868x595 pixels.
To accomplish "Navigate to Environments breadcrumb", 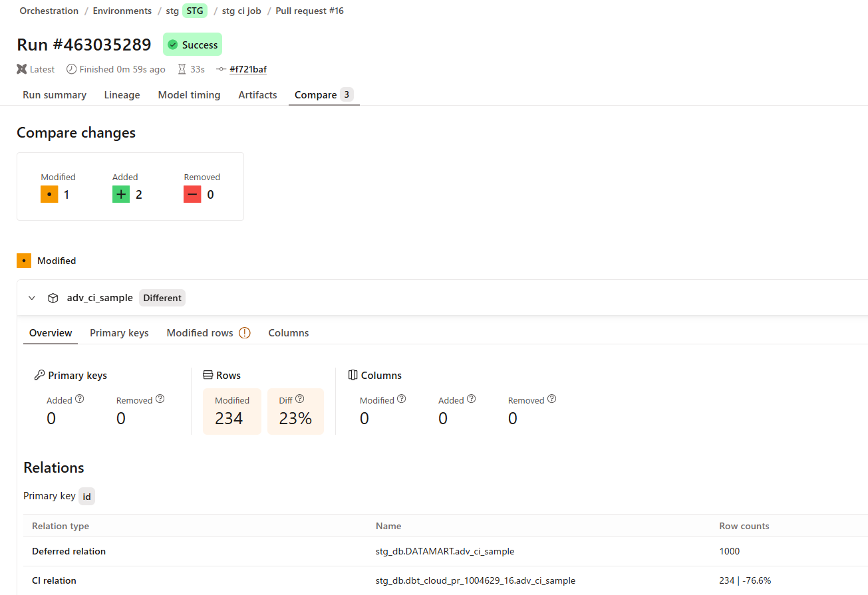I will (122, 11).
